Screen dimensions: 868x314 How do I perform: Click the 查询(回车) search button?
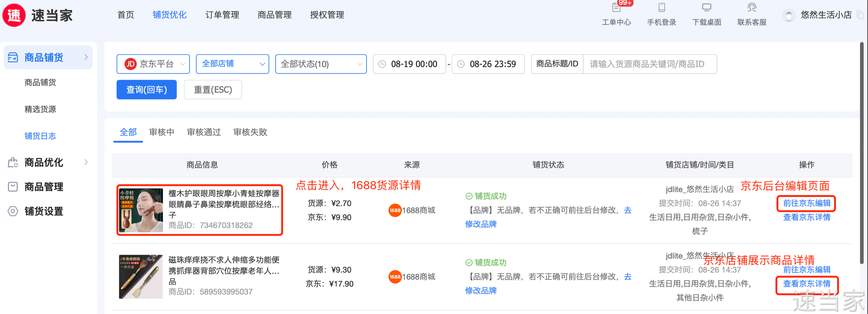click(x=146, y=89)
